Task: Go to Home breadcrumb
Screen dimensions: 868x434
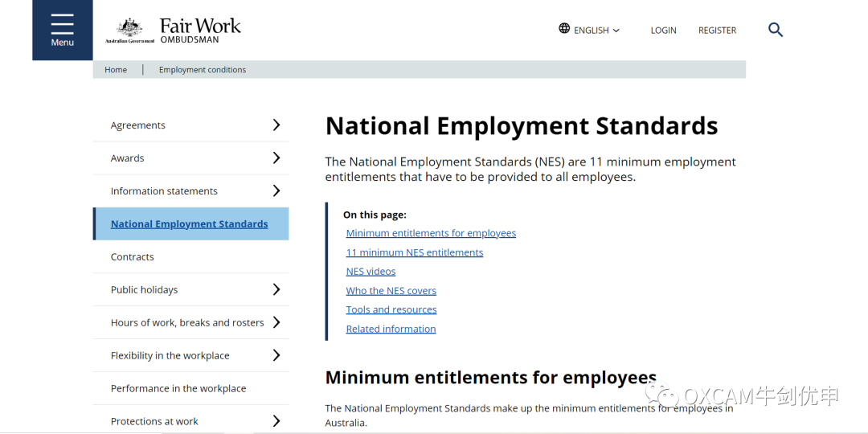Action: [x=116, y=70]
